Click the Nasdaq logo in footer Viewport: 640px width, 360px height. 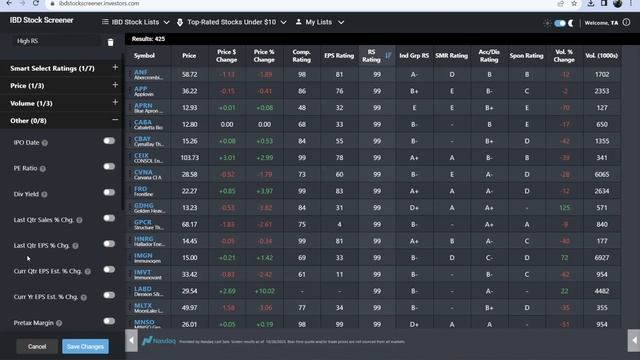pyautogui.click(x=159, y=340)
